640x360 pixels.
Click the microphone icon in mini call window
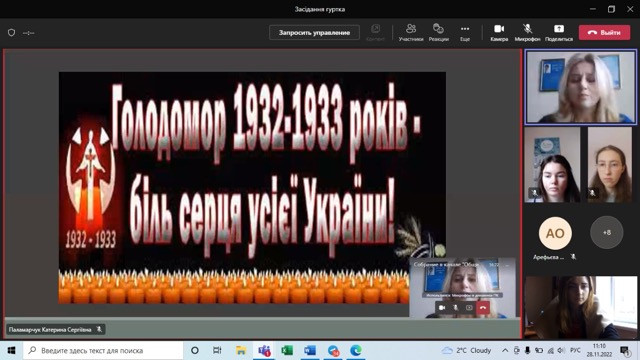click(x=456, y=307)
